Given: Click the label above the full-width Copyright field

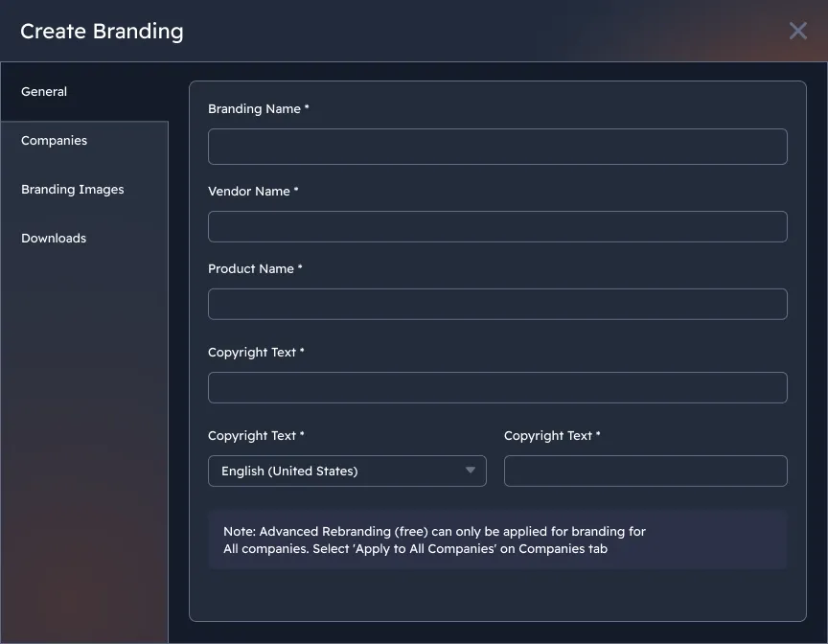Looking at the screenshot, I should click(256, 353).
